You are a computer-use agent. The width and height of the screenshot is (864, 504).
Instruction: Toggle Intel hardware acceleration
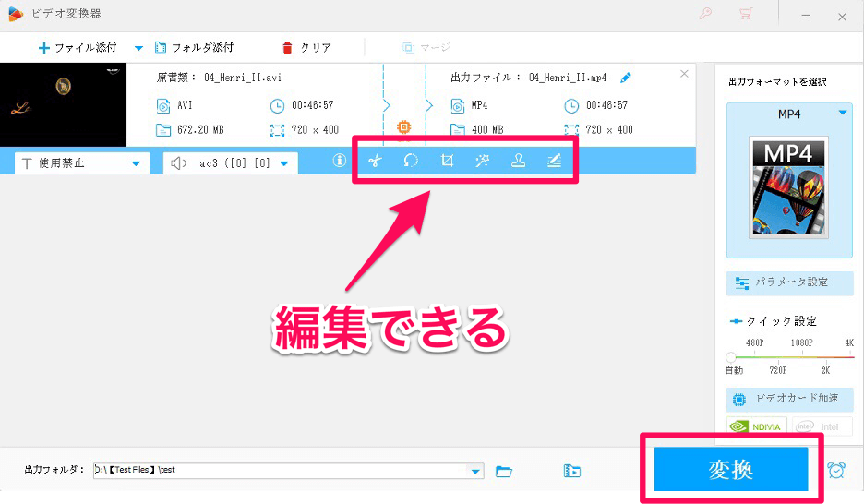click(x=821, y=426)
